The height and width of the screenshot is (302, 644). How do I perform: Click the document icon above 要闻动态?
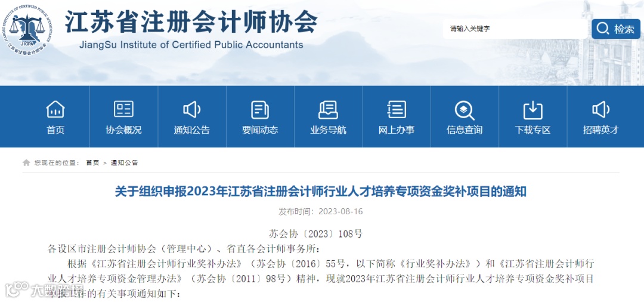click(260, 110)
